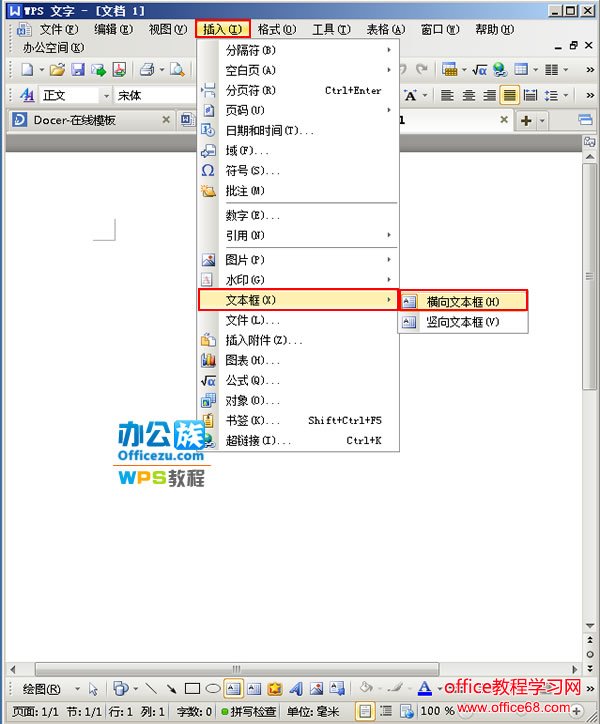
Task: Click the 拼写检查 status bar toggle
Action: [249, 712]
